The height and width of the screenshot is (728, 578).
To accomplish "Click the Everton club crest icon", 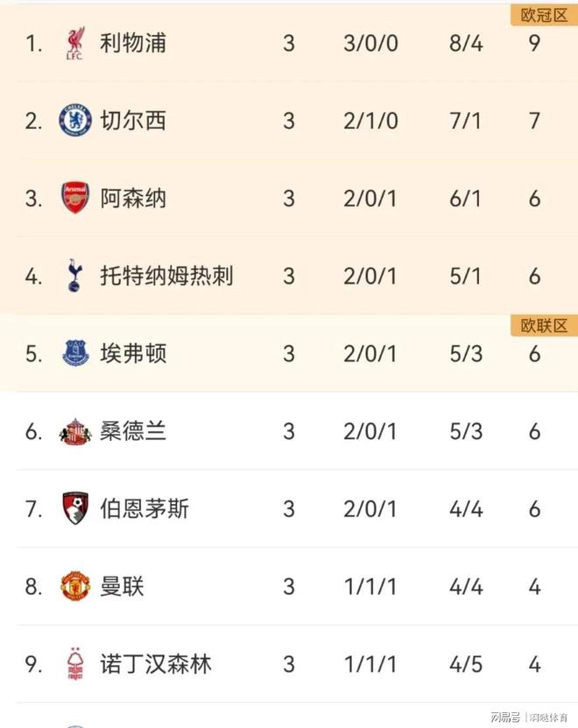I will (x=74, y=353).
